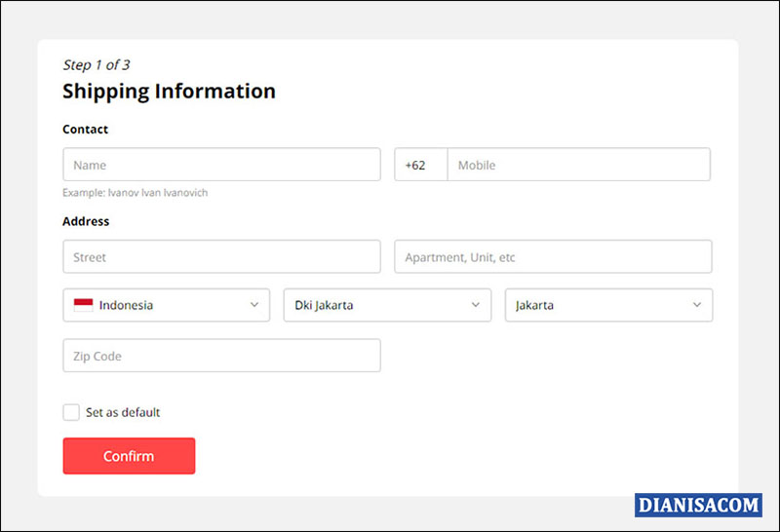Expand the Dki Jakarta province dropdown
Image resolution: width=780 pixels, height=532 pixels.
pyautogui.click(x=387, y=305)
